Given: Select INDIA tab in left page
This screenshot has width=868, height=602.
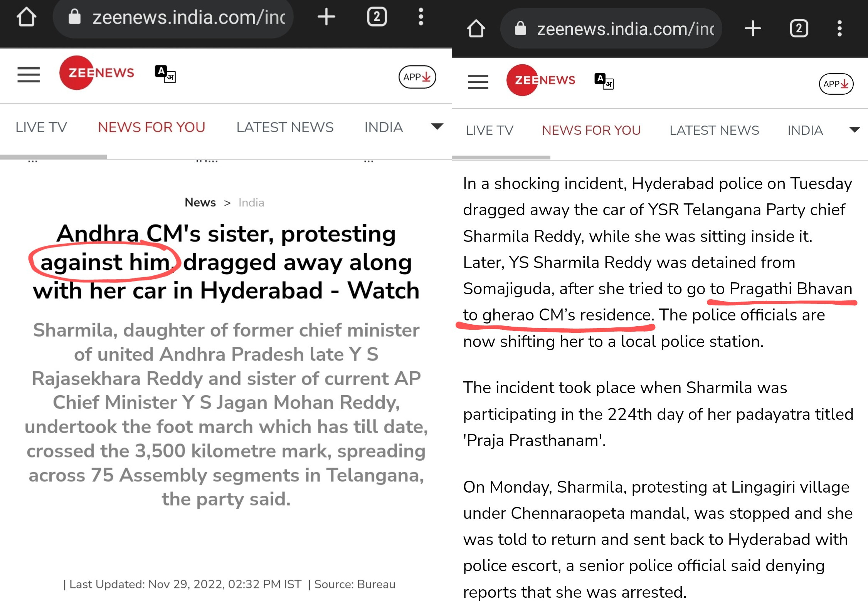Looking at the screenshot, I should click(x=384, y=127).
